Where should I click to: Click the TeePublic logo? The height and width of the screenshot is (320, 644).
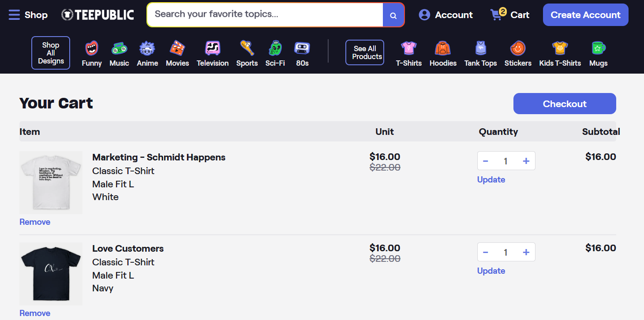(97, 15)
